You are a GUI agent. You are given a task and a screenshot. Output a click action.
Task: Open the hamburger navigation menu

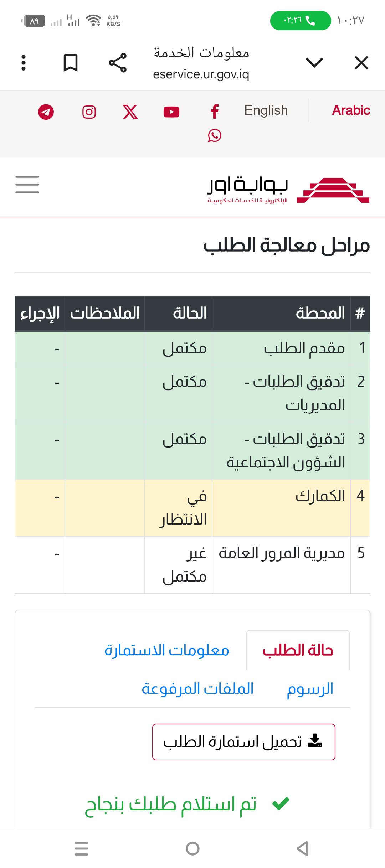tap(27, 185)
